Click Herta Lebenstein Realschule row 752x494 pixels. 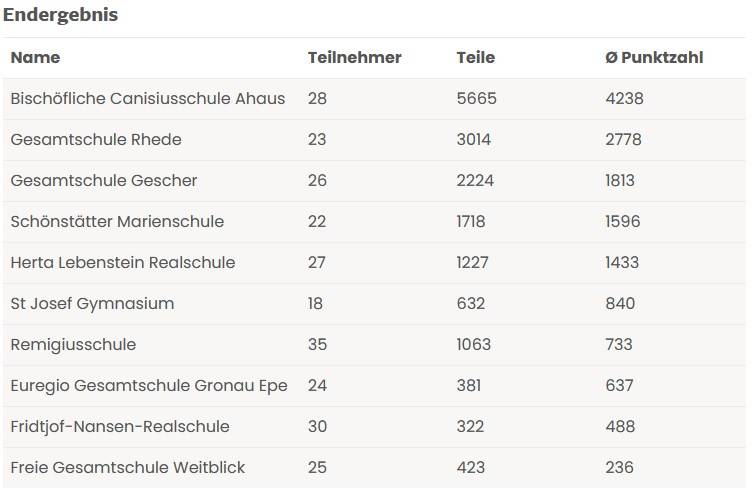tap(123, 263)
